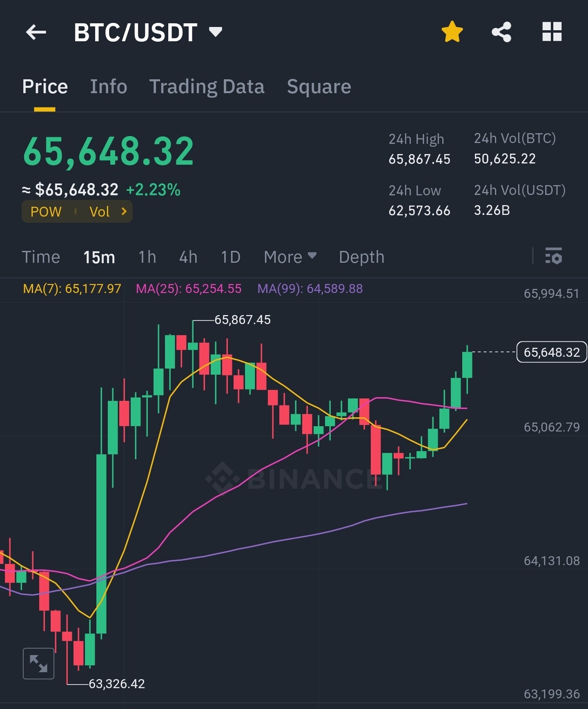Open the share icon
Screen dimensions: 588x709
[501, 32]
